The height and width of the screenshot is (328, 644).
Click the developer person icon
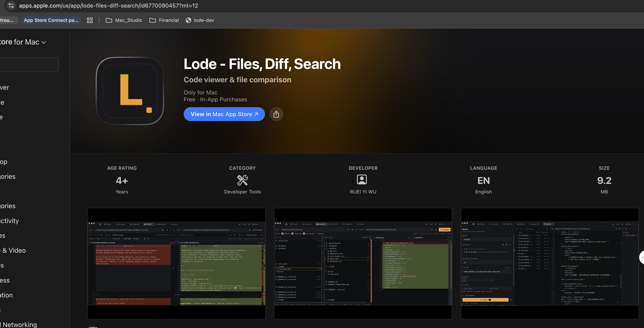click(x=362, y=180)
